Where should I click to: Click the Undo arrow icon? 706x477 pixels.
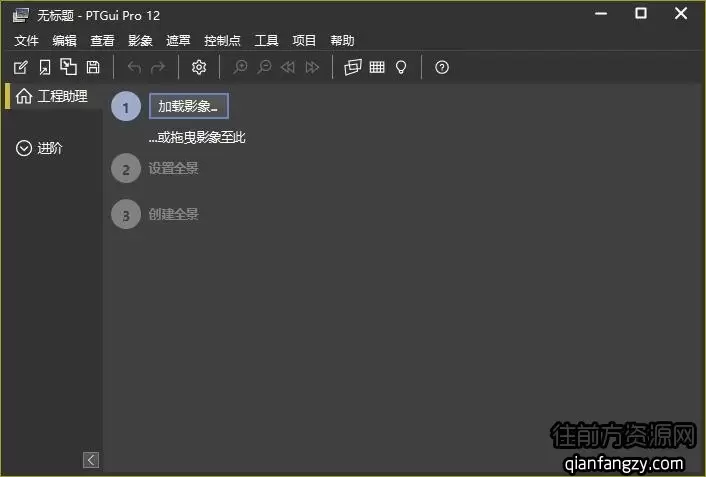[x=134, y=68]
